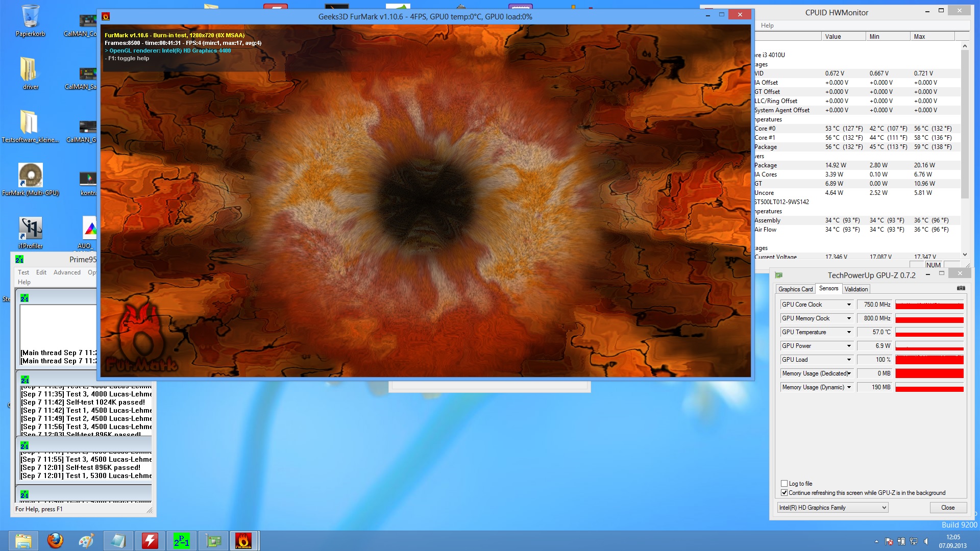980x551 pixels.
Task: Expand the GPU Core Clock dropdown
Action: click(x=849, y=305)
